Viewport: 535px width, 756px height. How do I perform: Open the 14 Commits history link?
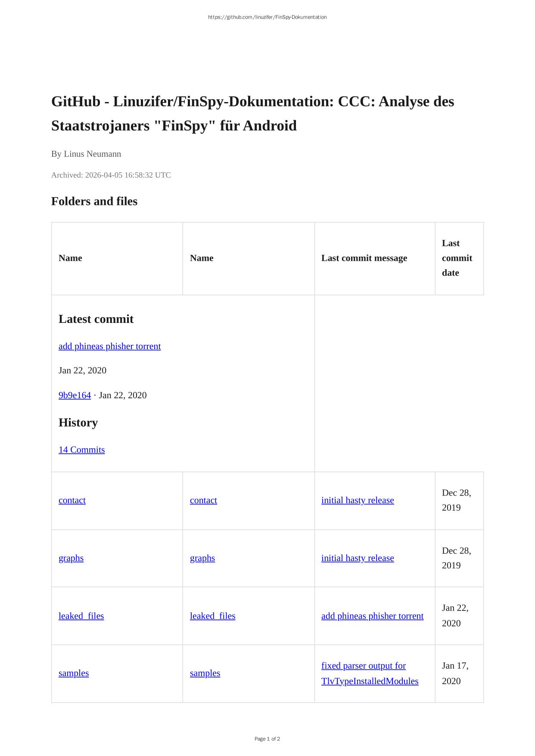pyautogui.click(x=81, y=449)
